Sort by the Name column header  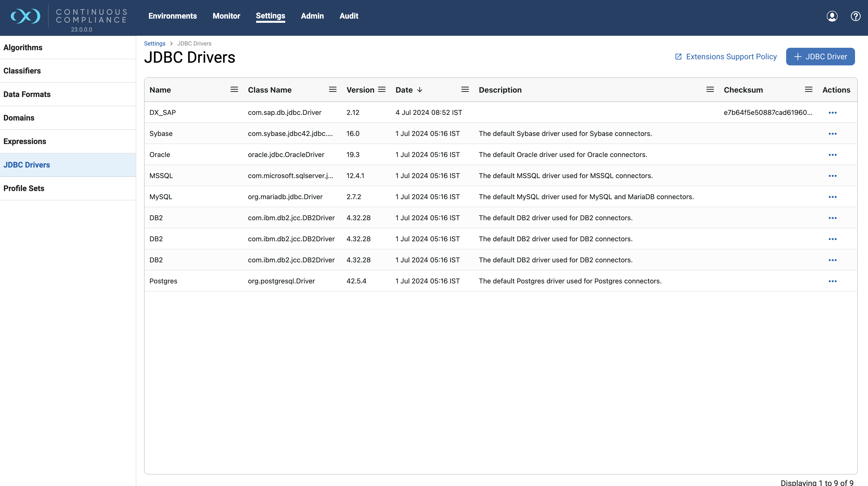pos(160,90)
